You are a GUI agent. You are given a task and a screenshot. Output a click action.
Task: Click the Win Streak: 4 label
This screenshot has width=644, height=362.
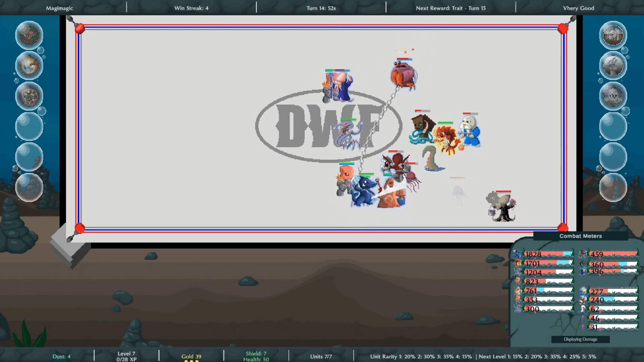pos(191,8)
